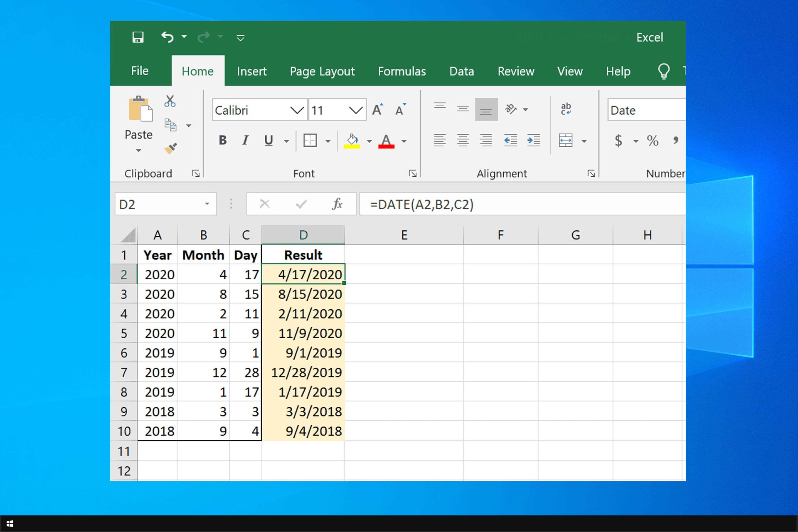Switch to the Formulas tab

[x=401, y=71]
